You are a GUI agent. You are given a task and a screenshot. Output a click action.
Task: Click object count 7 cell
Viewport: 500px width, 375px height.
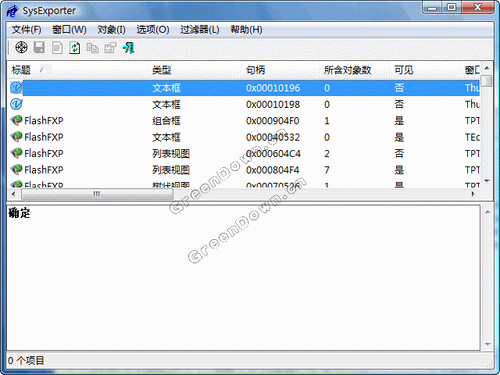[x=327, y=170]
